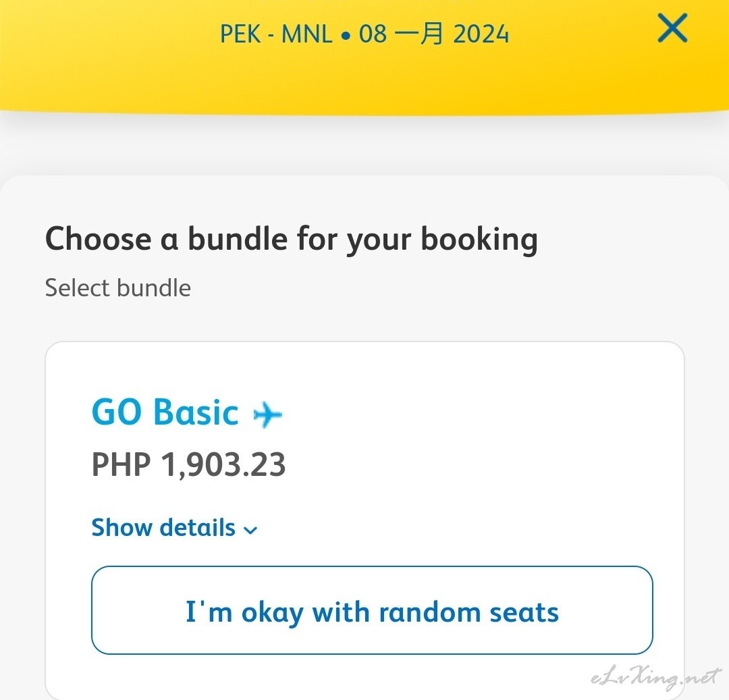Click the Choose a bundle heading
The width and height of the screenshot is (729, 700).
(x=292, y=240)
